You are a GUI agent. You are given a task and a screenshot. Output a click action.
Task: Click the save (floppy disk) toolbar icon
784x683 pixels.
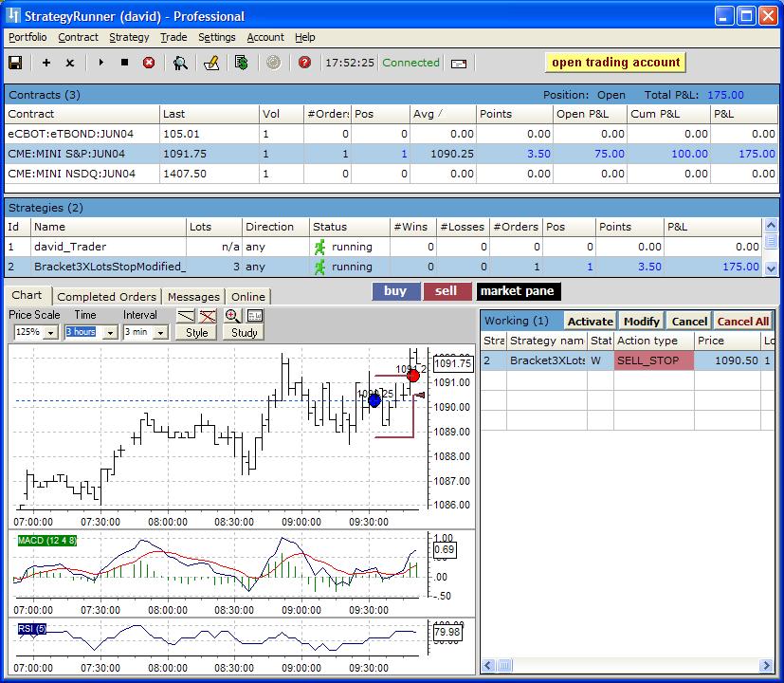(15, 63)
